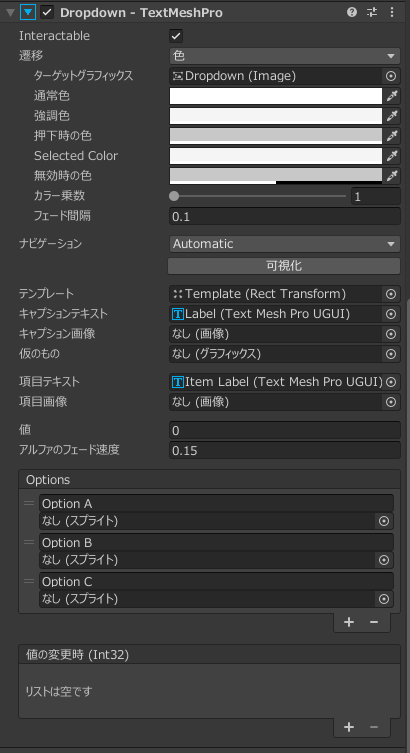This screenshot has height=753, width=410.
Task: Open the component's three-dot context menu
Action: (x=392, y=12)
